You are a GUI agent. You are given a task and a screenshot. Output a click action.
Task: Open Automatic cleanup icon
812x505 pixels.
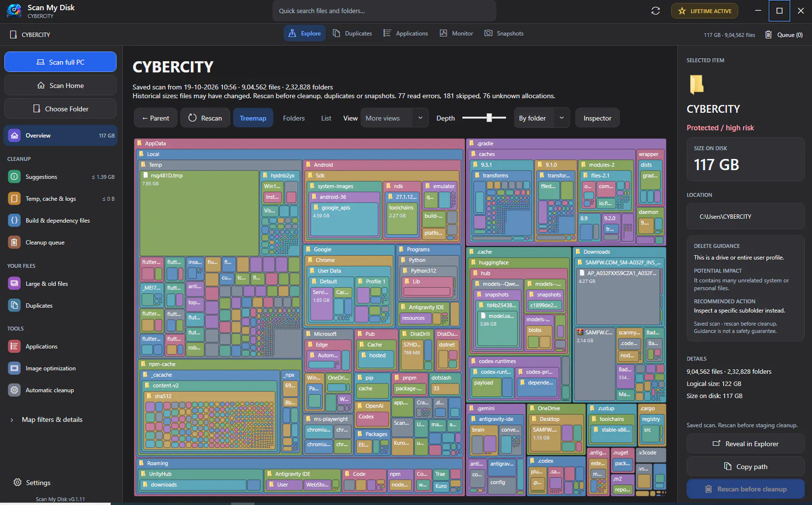pos(15,390)
